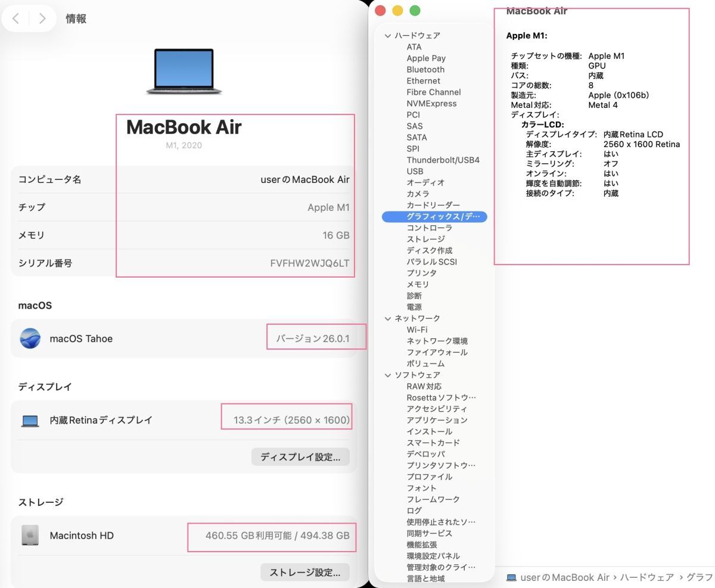Select highlighted グラフィックス/ディスプレイ item
The height and width of the screenshot is (588, 715).
434,217
